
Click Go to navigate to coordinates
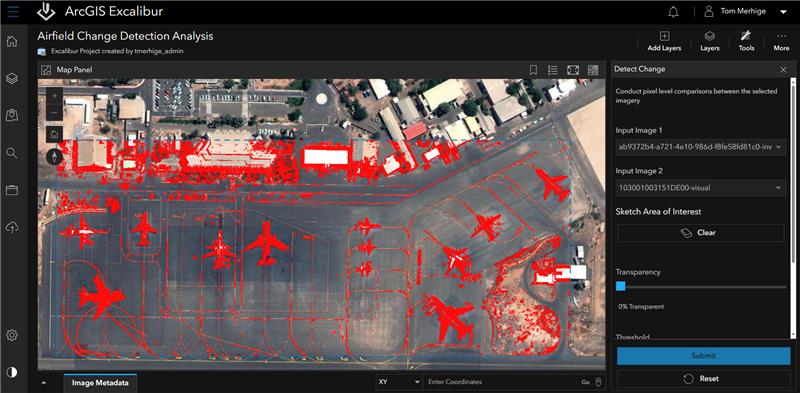(585, 382)
